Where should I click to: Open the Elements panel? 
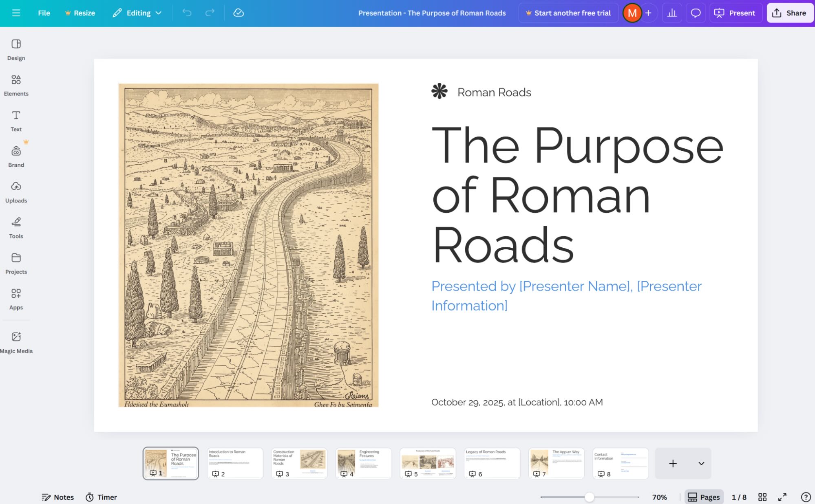tap(16, 85)
